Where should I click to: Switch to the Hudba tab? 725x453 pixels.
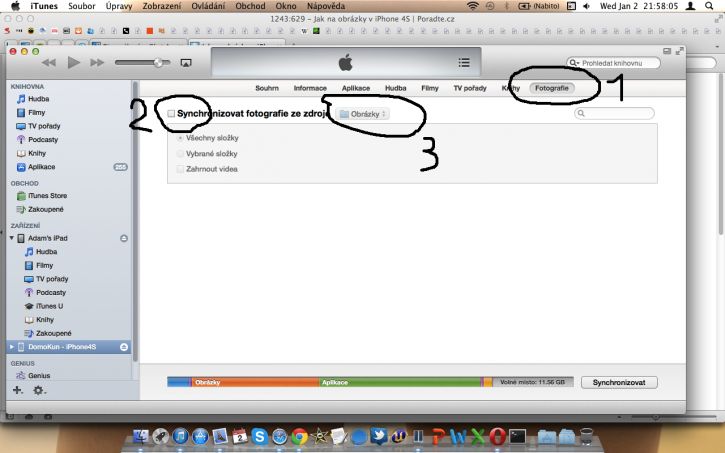(395, 88)
